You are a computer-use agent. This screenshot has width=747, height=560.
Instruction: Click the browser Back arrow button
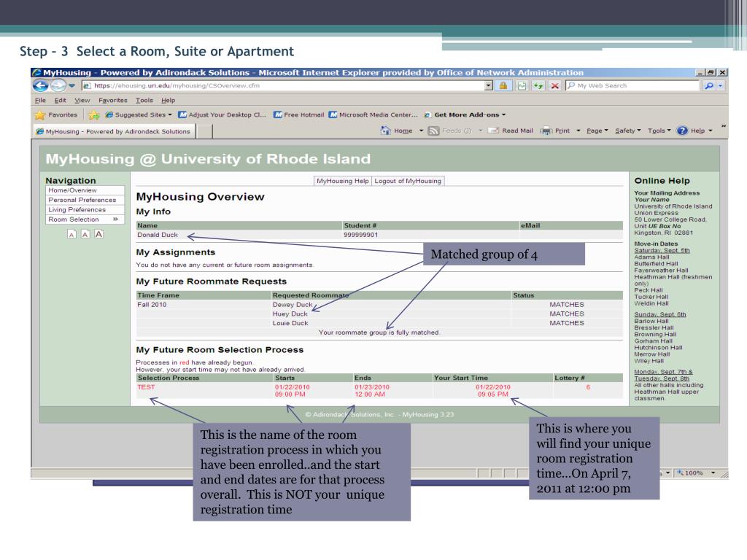pos(41,86)
